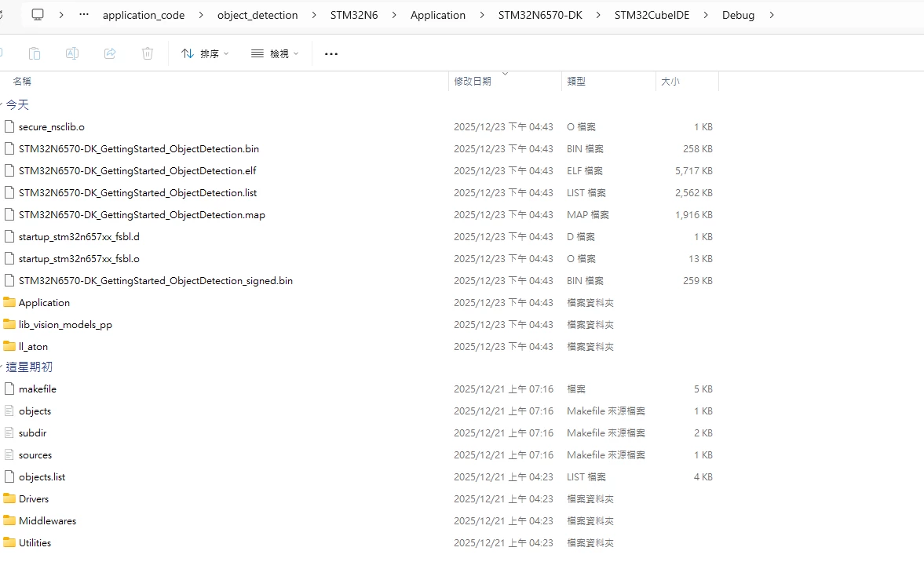
Task: Select the Drivers folder icon
Action: (x=9, y=498)
